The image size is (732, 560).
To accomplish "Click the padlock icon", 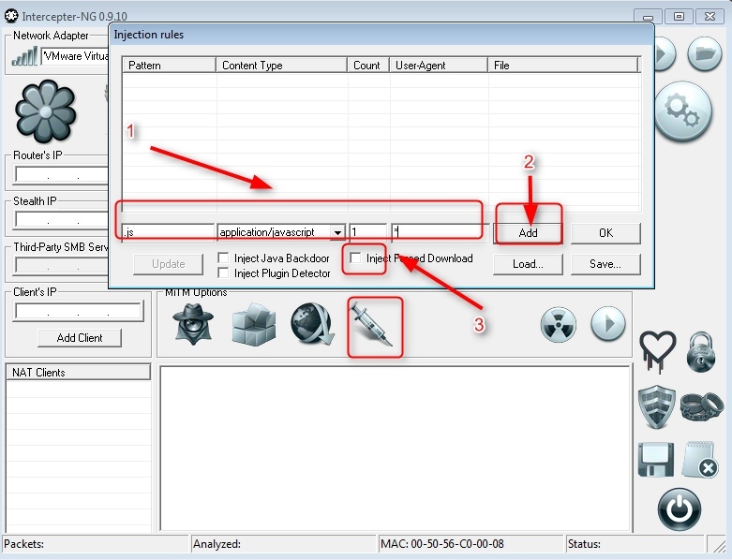I will point(700,351).
